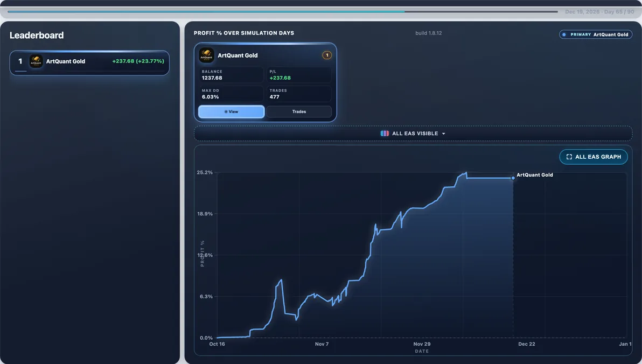Select the PRIMARY ArtQuant Gold badge
Image resolution: width=642 pixels, height=364 pixels.
596,34
